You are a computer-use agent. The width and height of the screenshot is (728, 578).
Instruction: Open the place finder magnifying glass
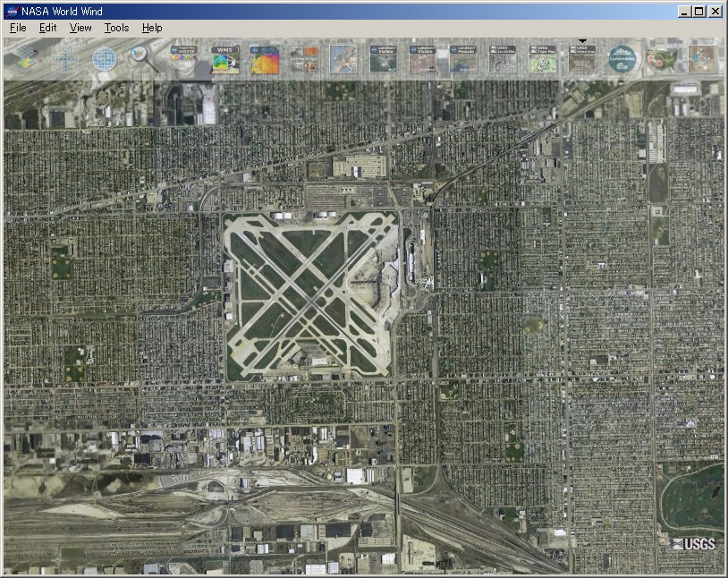click(143, 58)
